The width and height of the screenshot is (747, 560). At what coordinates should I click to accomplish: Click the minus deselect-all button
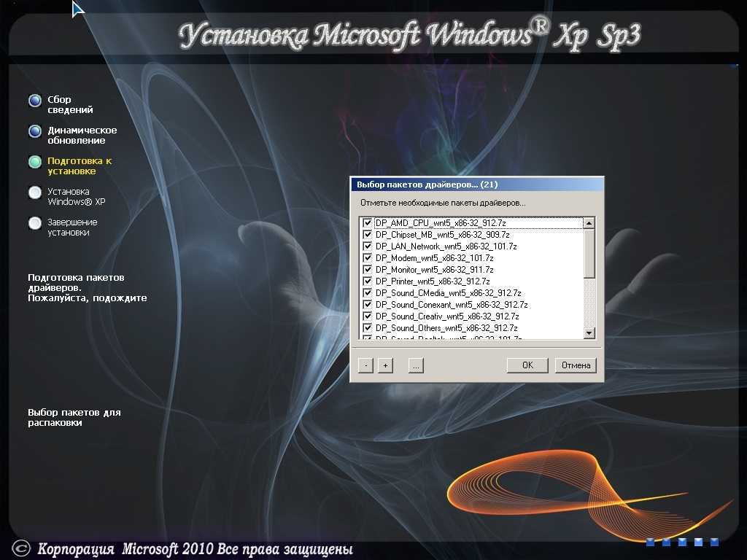[365, 365]
